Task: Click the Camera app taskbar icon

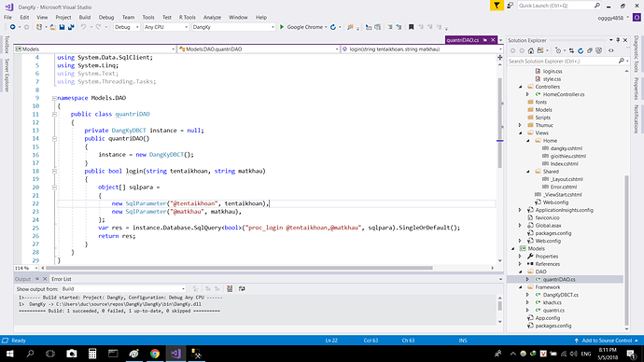Action: 72,354
